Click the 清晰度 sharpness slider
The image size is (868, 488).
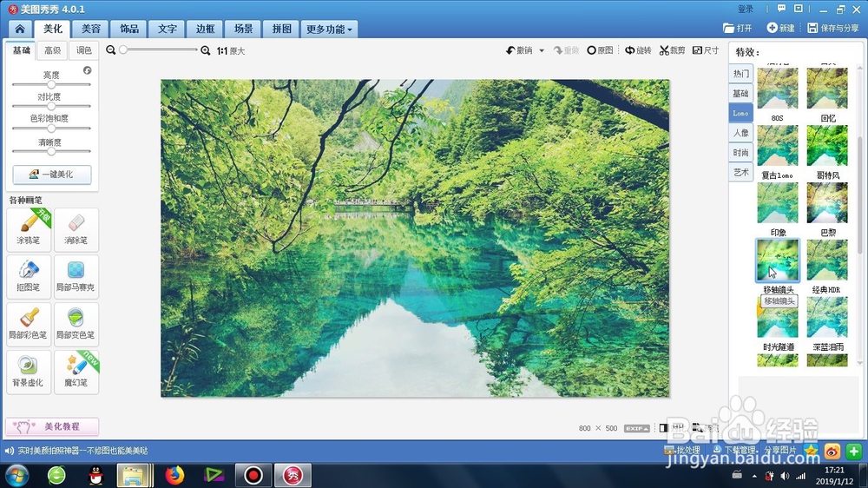pos(51,151)
